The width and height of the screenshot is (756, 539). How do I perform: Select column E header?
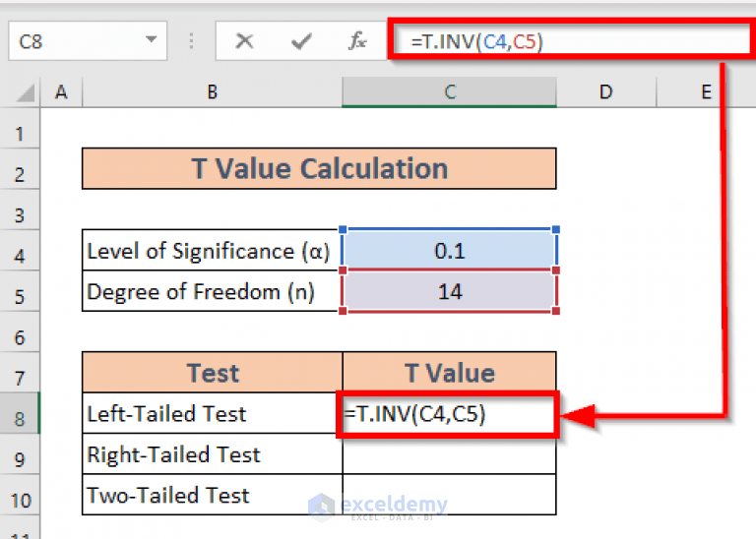point(706,91)
